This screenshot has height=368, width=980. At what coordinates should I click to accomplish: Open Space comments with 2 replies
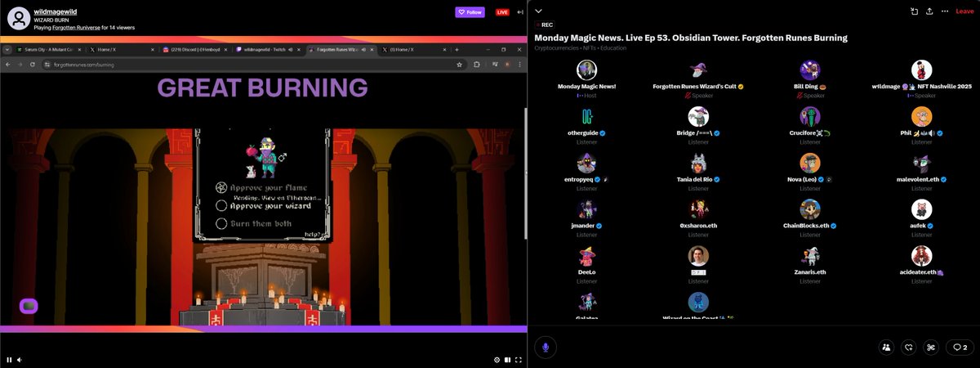960,347
